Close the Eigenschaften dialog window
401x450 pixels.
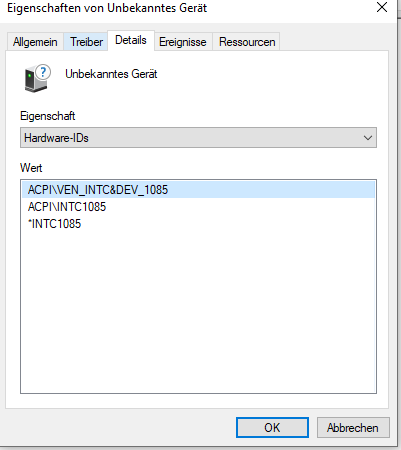tap(382, 7)
